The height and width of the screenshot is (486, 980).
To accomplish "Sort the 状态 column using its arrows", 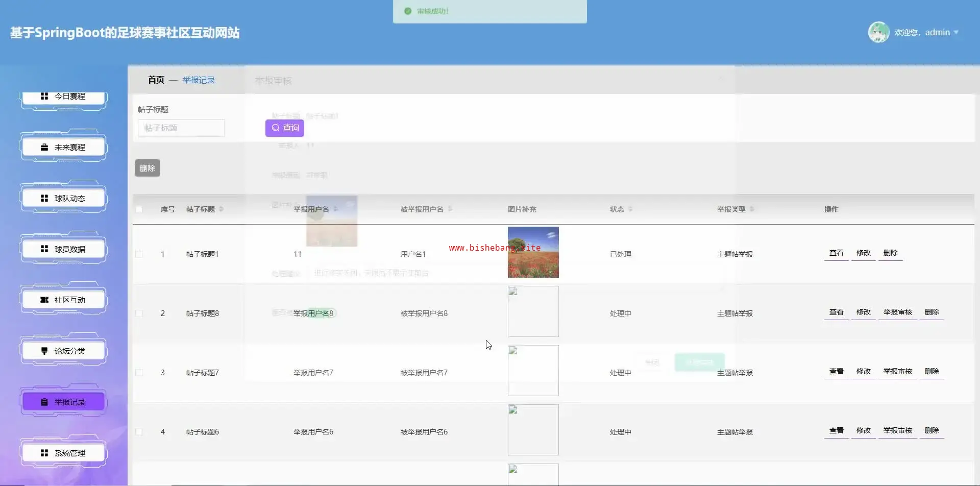I will (630, 209).
